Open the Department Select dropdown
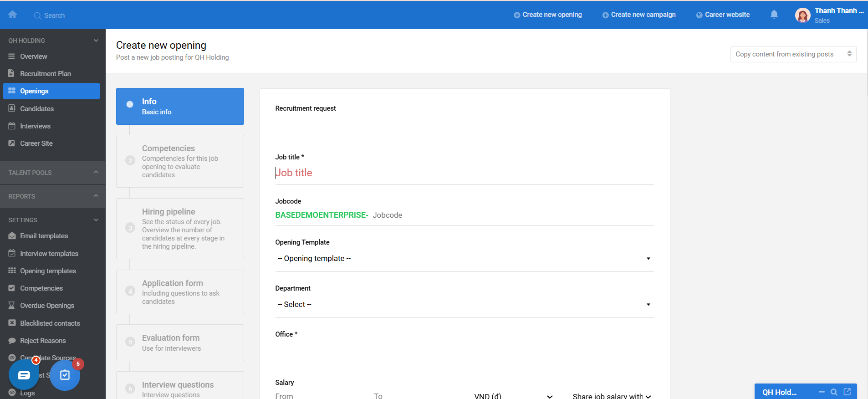868x399 pixels. coord(465,304)
